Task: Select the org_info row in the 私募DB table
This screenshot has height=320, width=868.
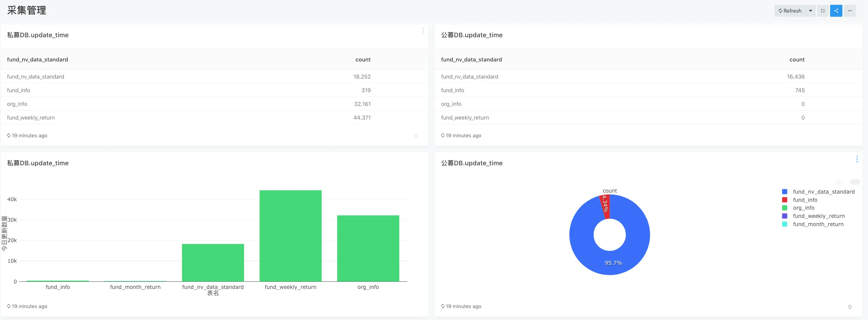Action: point(215,104)
